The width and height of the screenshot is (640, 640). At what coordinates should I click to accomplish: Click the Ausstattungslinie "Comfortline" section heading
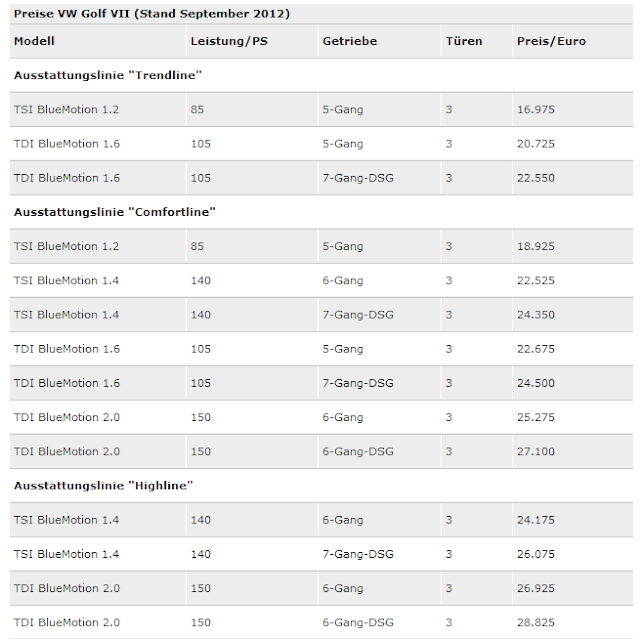click(x=115, y=212)
